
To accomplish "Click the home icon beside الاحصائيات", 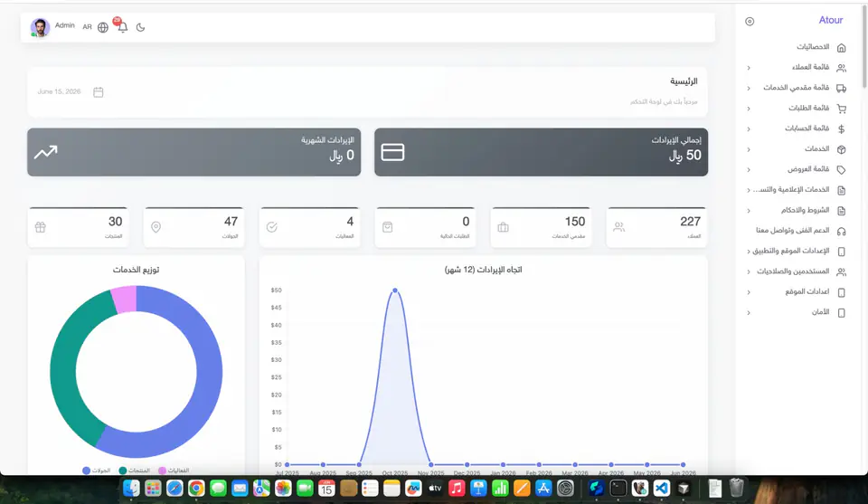I will tap(841, 48).
